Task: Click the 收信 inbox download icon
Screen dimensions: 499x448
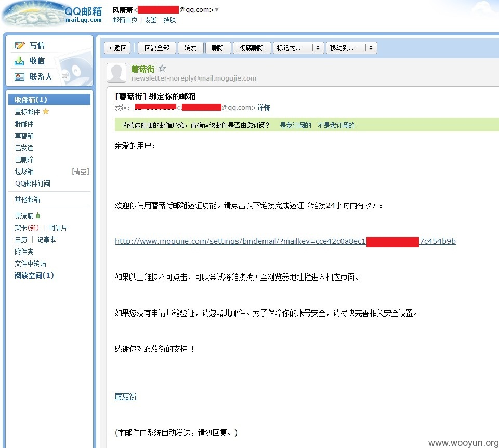Action: [x=19, y=61]
